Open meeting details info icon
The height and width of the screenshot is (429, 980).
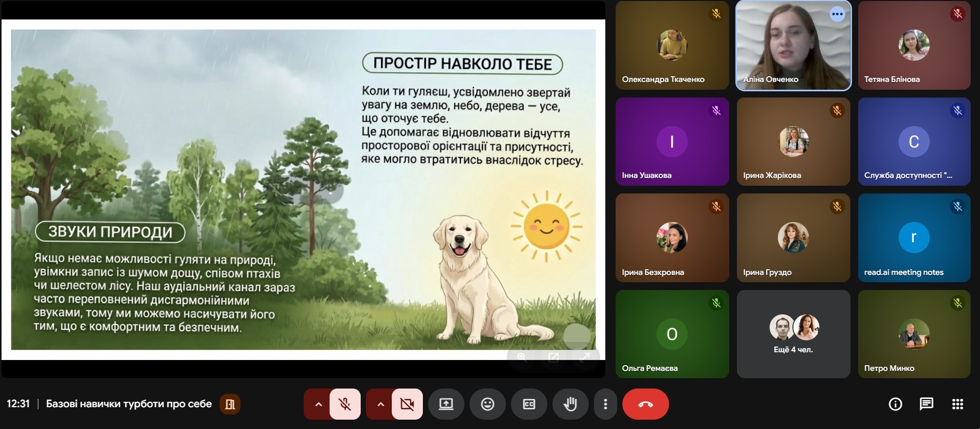[896, 404]
